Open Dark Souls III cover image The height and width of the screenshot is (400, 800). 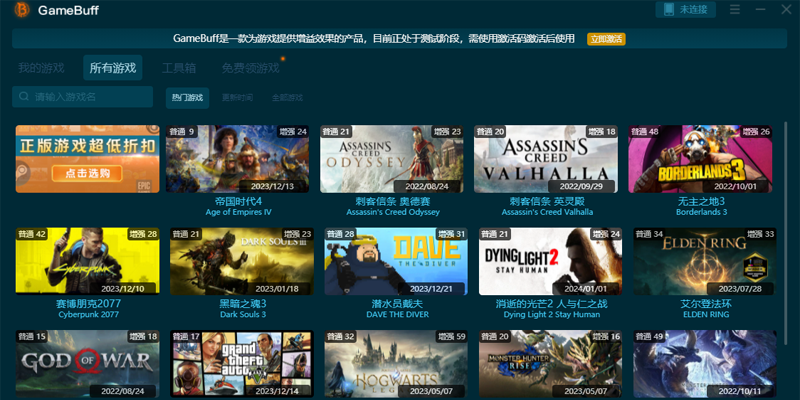[x=242, y=261]
